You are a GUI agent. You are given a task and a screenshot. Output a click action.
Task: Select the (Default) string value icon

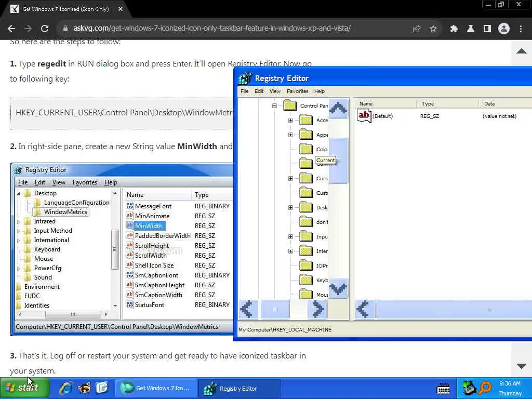(364, 116)
